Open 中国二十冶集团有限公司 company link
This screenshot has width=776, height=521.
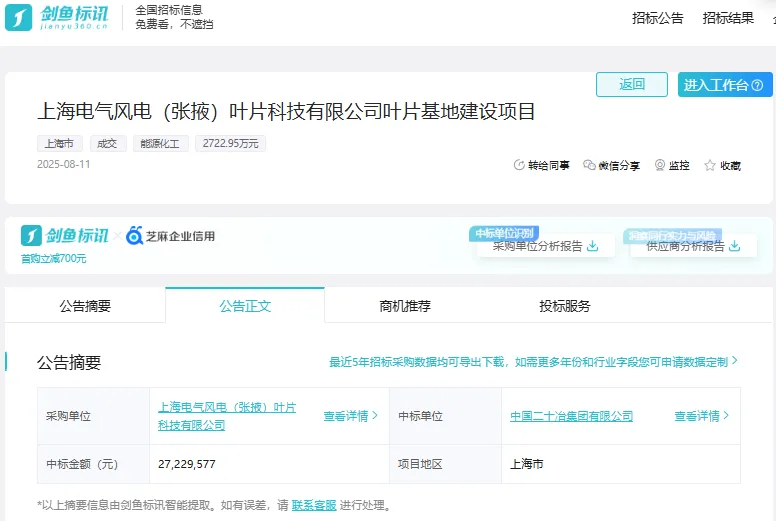point(571,416)
